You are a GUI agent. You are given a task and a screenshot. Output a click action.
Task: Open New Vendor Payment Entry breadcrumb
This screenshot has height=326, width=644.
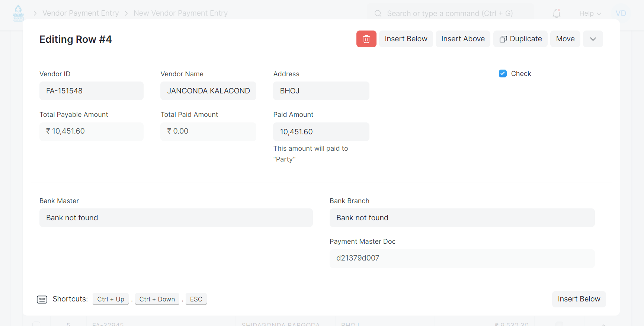(x=180, y=13)
